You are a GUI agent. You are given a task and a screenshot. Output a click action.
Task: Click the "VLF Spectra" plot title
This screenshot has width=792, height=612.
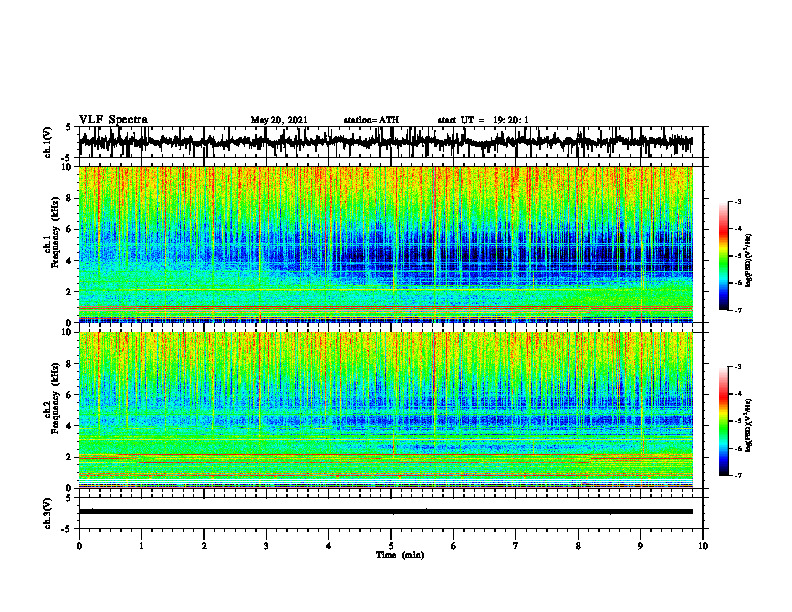tap(113, 119)
